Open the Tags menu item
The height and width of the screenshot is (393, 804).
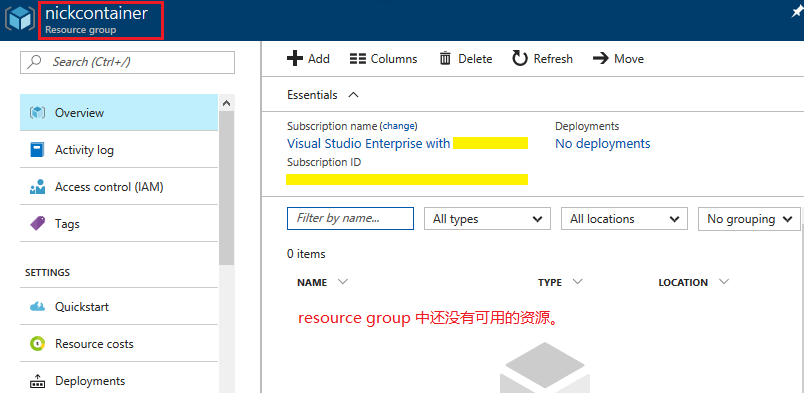pyautogui.click(x=119, y=224)
